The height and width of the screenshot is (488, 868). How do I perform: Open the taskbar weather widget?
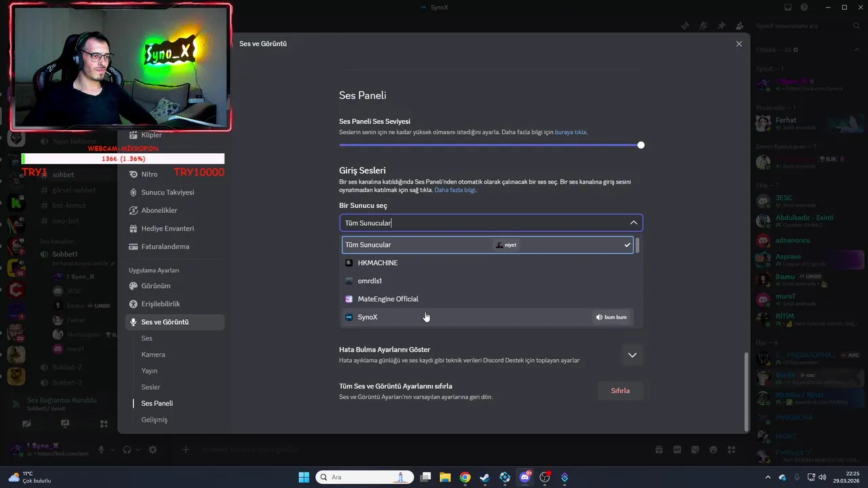tap(31, 477)
